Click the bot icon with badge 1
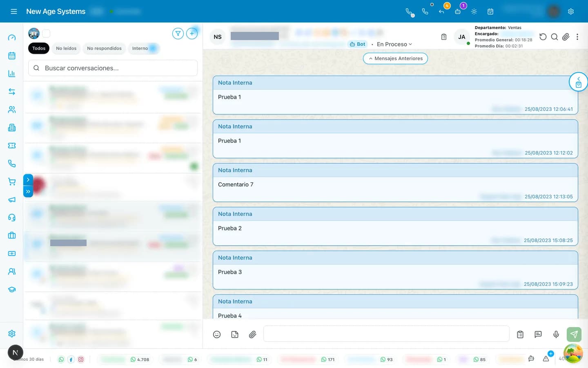 459,11
